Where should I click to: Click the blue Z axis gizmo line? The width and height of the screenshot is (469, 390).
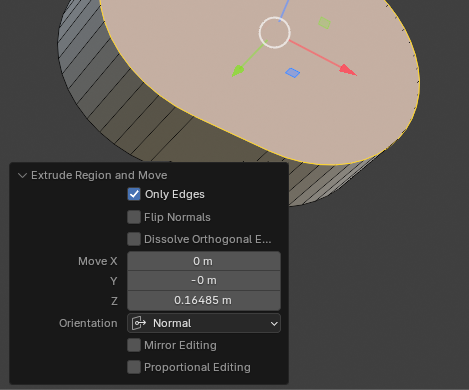(284, 11)
